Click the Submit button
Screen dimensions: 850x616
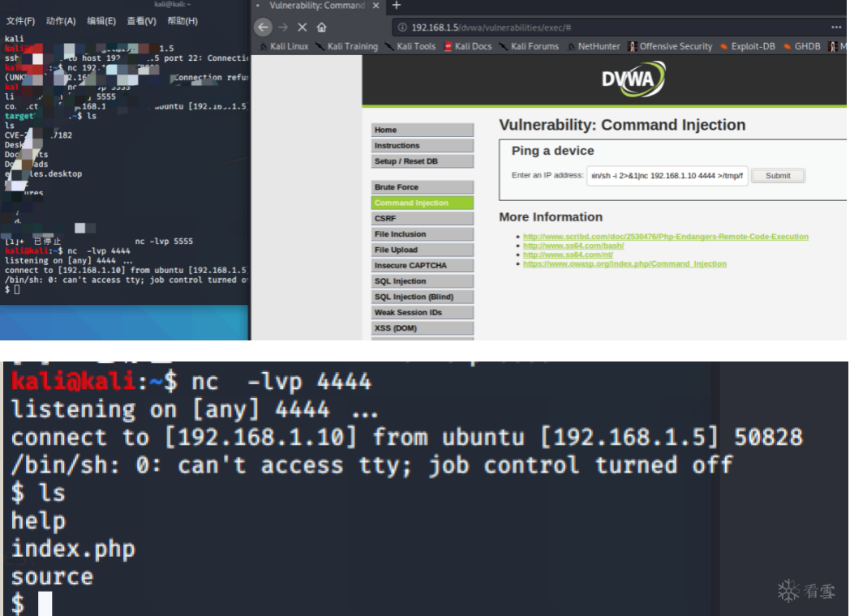click(x=778, y=176)
